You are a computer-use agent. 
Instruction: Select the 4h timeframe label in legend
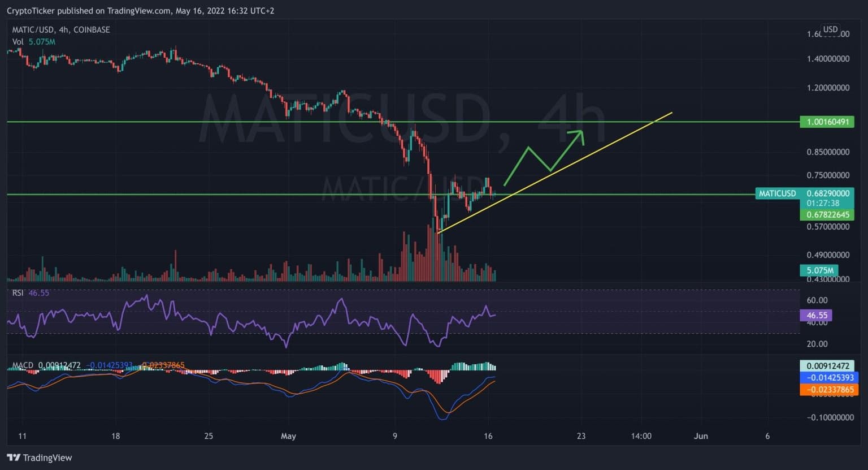tap(63, 29)
